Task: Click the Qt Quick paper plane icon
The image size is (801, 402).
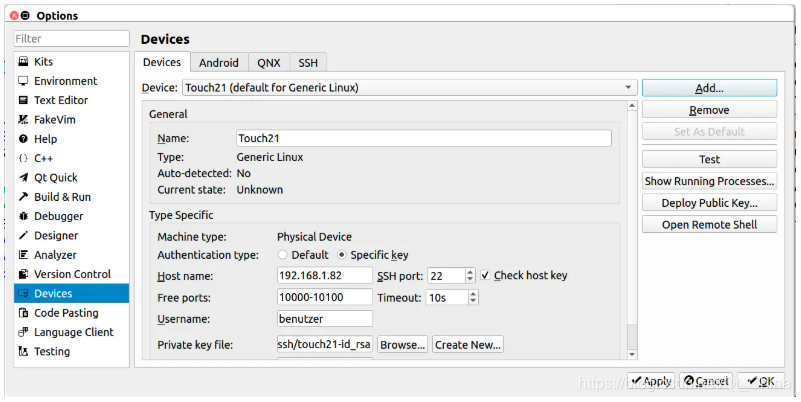Action: pyautogui.click(x=23, y=178)
